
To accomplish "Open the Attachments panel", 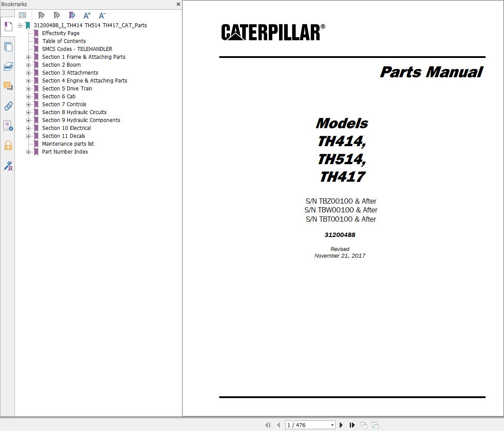I will point(8,106).
